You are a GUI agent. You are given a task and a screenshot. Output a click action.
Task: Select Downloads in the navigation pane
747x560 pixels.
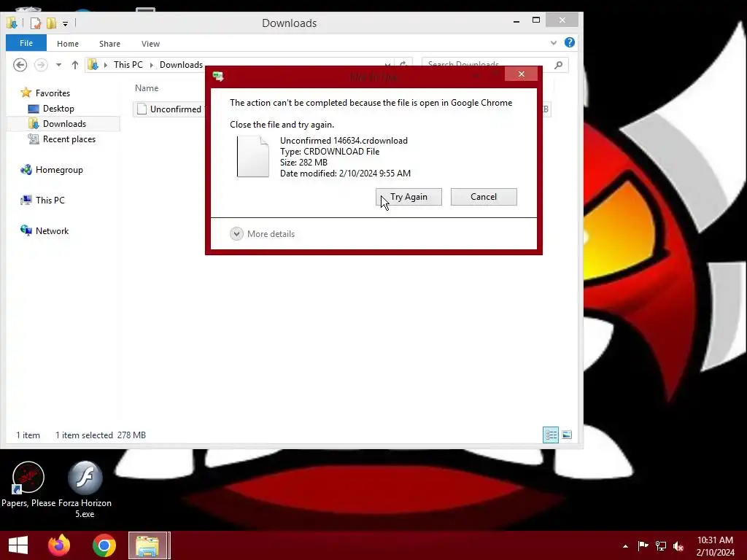(64, 124)
